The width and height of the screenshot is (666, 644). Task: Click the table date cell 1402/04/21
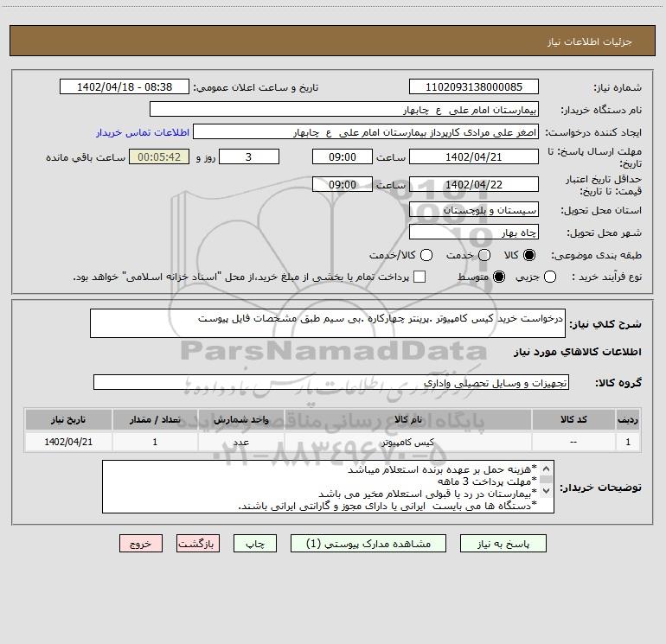tap(68, 442)
